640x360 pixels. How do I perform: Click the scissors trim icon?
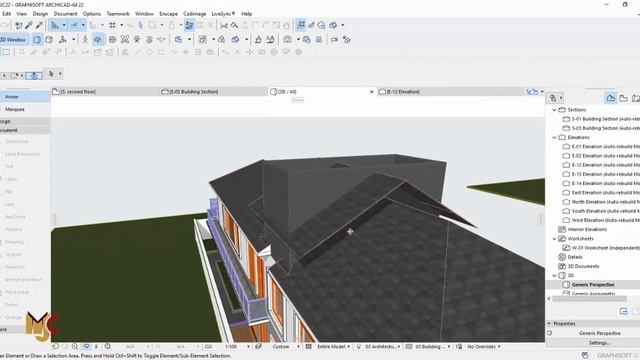(224, 25)
